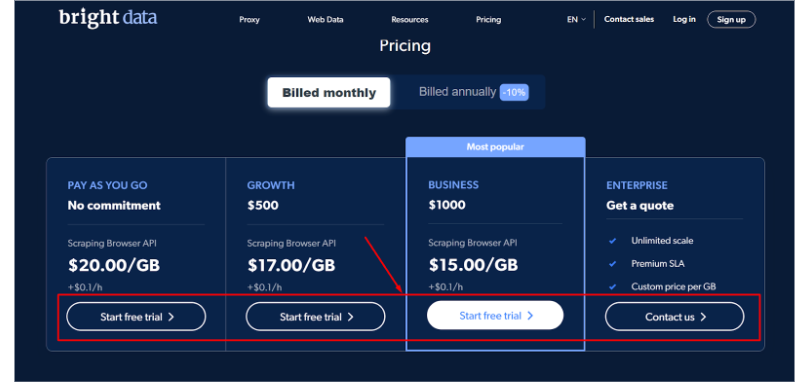This screenshot has width=812, height=391.
Task: Click Contact sales link
Action: [x=629, y=19]
